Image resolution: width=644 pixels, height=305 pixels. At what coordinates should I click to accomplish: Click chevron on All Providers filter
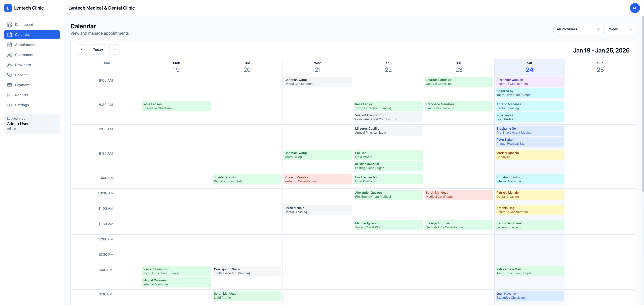(x=598, y=29)
